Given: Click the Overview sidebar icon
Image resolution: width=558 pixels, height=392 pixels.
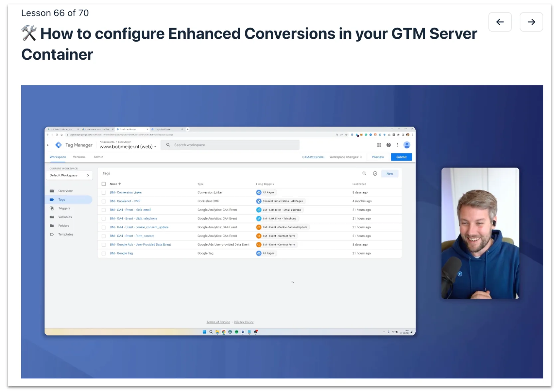Looking at the screenshot, I should (52, 191).
